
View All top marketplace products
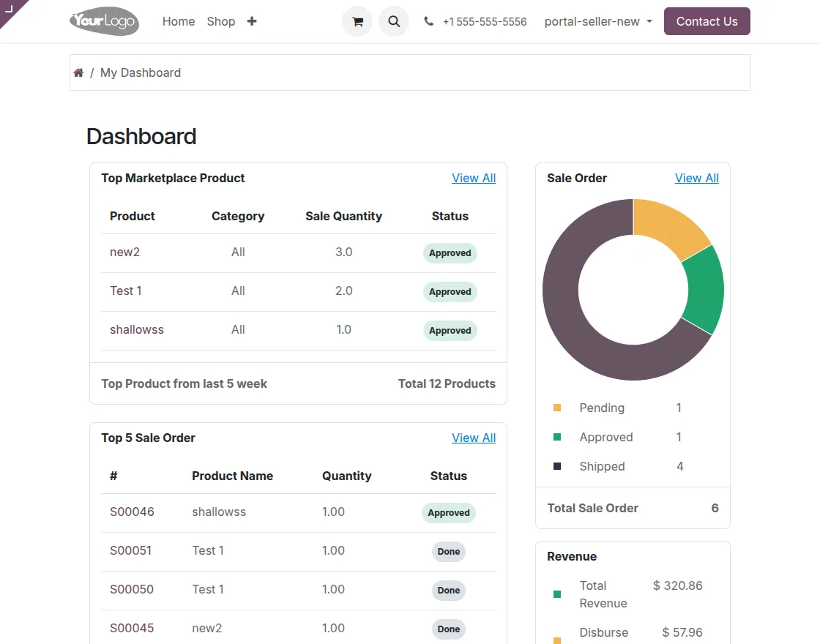(474, 178)
